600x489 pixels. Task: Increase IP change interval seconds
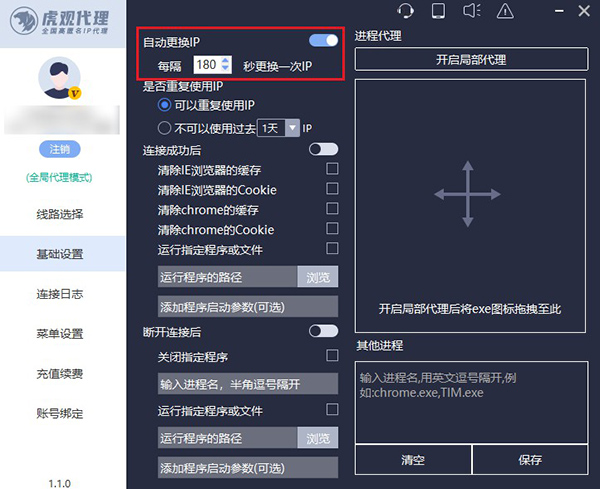[x=225, y=60]
